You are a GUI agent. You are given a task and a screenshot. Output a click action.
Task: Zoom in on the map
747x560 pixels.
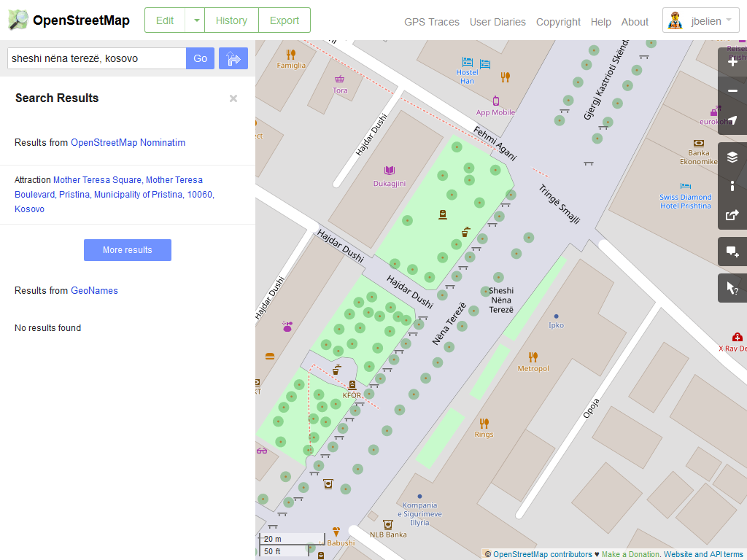coord(732,62)
